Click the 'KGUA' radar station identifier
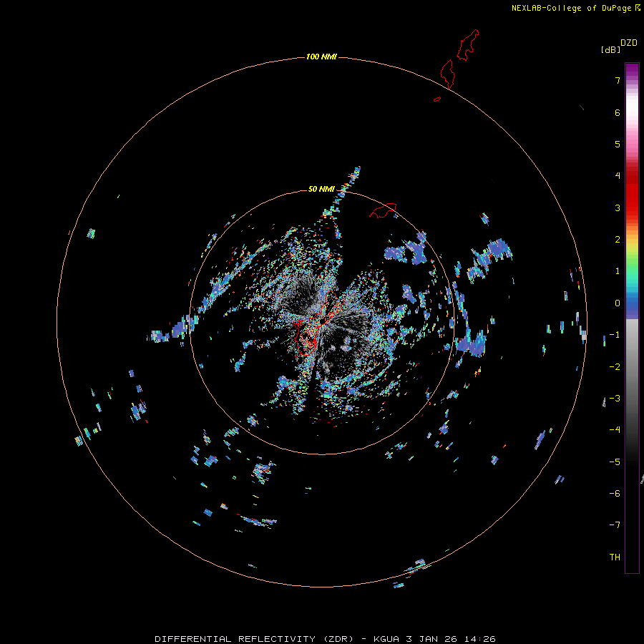The width and height of the screenshot is (644, 644). [386, 639]
